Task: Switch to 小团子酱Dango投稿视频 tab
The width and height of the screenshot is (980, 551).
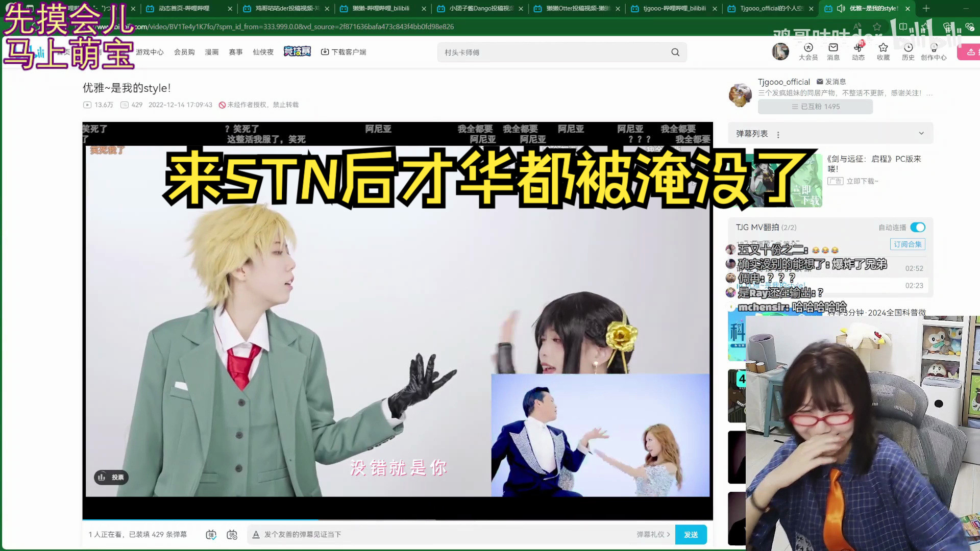Action: click(x=481, y=9)
